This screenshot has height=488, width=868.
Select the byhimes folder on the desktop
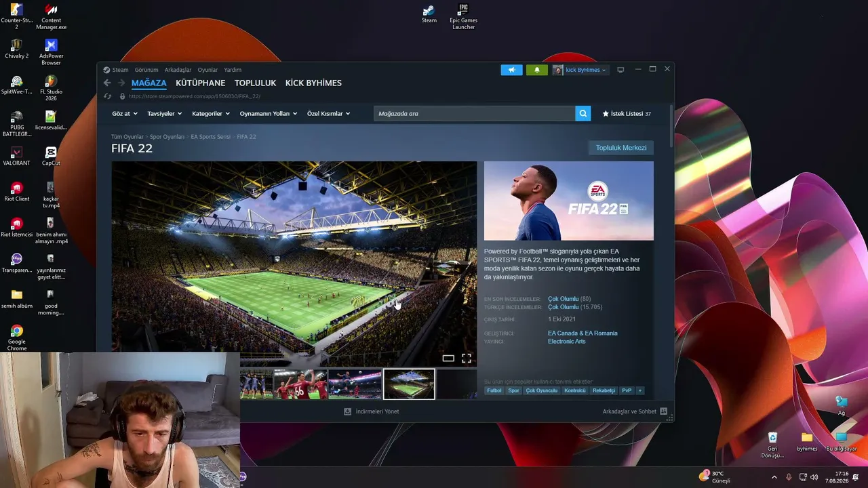tap(807, 442)
